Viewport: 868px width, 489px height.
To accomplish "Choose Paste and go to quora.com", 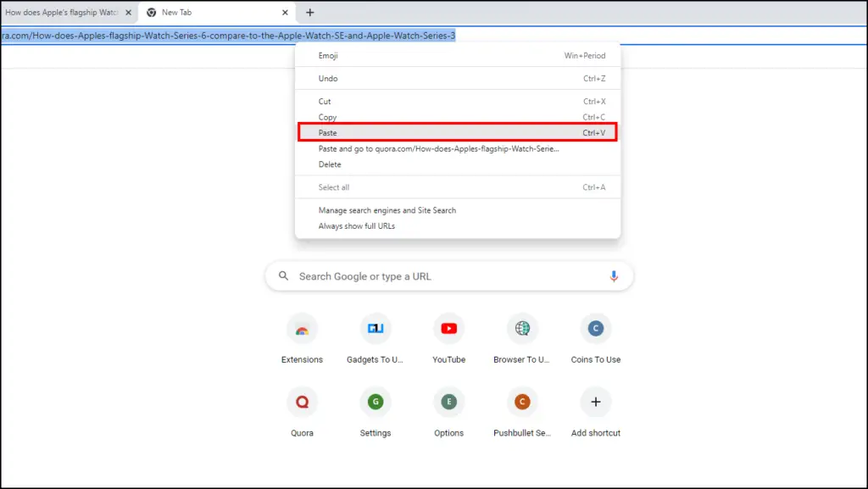I will 458,149.
